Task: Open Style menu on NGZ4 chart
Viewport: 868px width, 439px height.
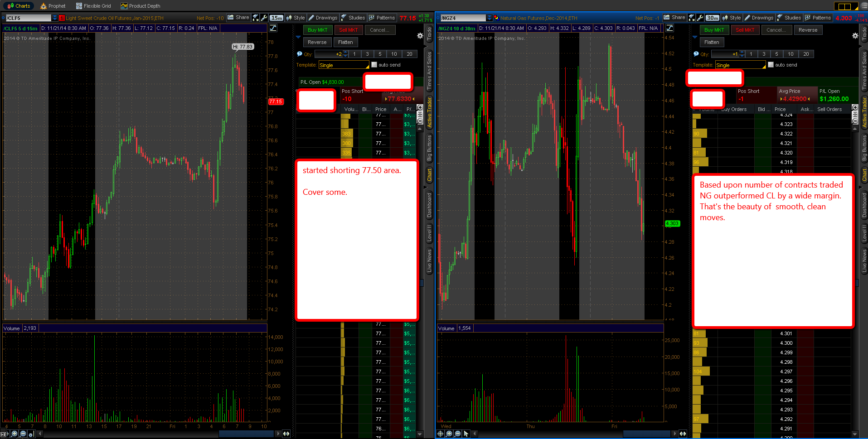Action: tap(732, 18)
